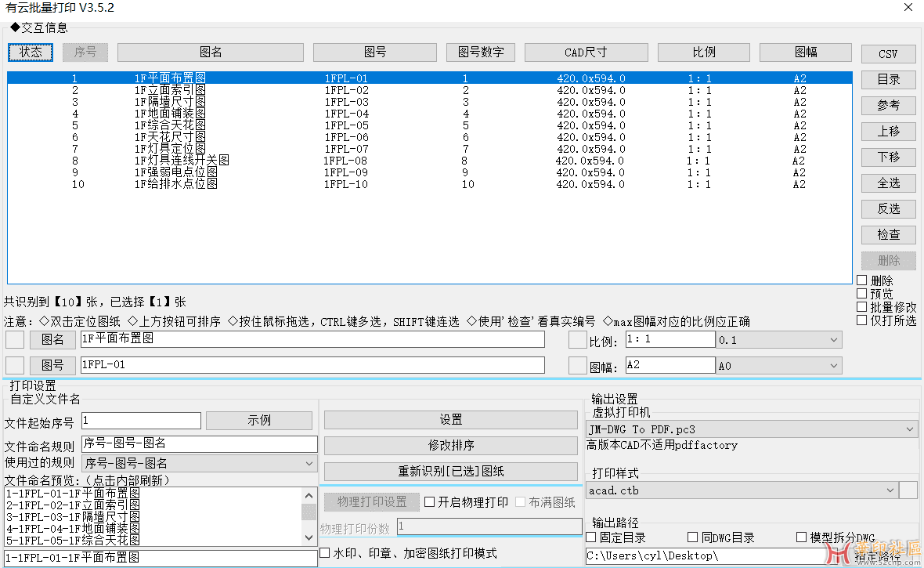
Task: Open the 虚拟打印机 JM-DWG To PDF.pc3 dropdown
Action: pos(752,429)
